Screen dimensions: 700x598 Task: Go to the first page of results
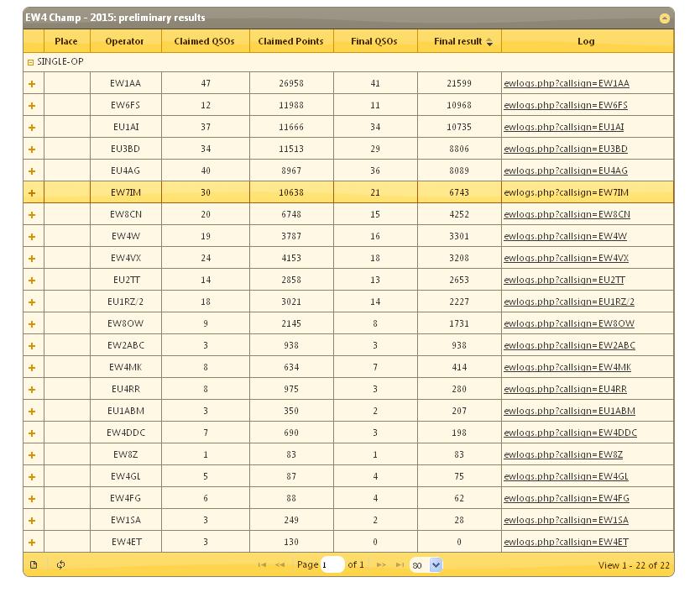tap(262, 565)
